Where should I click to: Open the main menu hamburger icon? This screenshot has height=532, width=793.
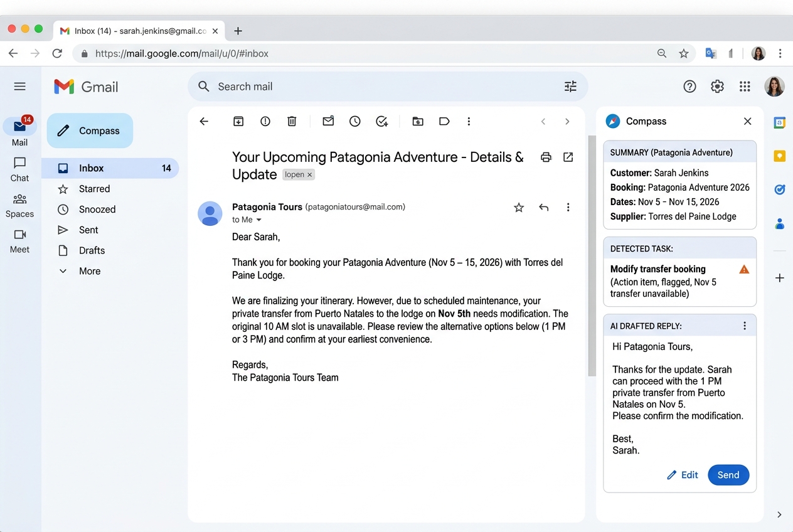[20, 87]
